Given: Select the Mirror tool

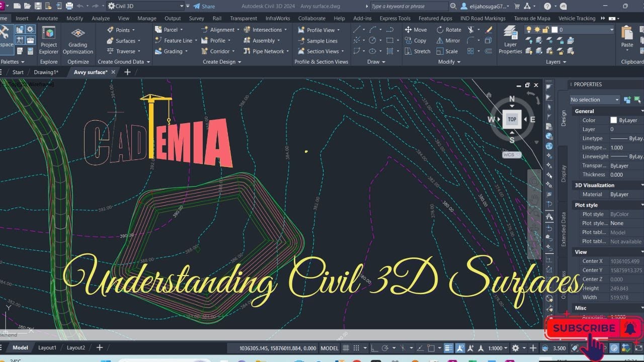Looking at the screenshot, I should (448, 41).
